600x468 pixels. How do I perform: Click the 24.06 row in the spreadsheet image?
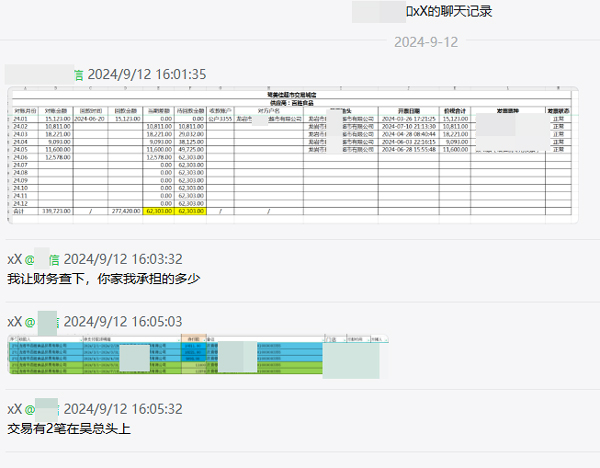(22, 157)
